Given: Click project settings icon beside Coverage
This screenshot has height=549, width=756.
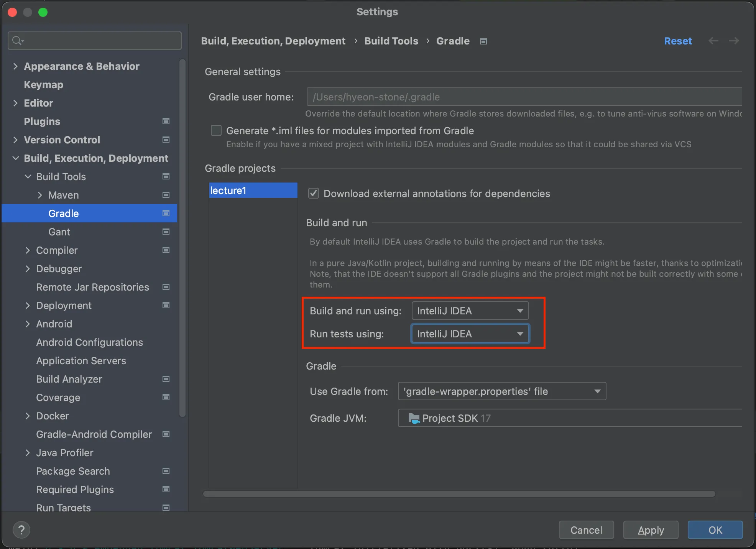Looking at the screenshot, I should (x=166, y=398).
